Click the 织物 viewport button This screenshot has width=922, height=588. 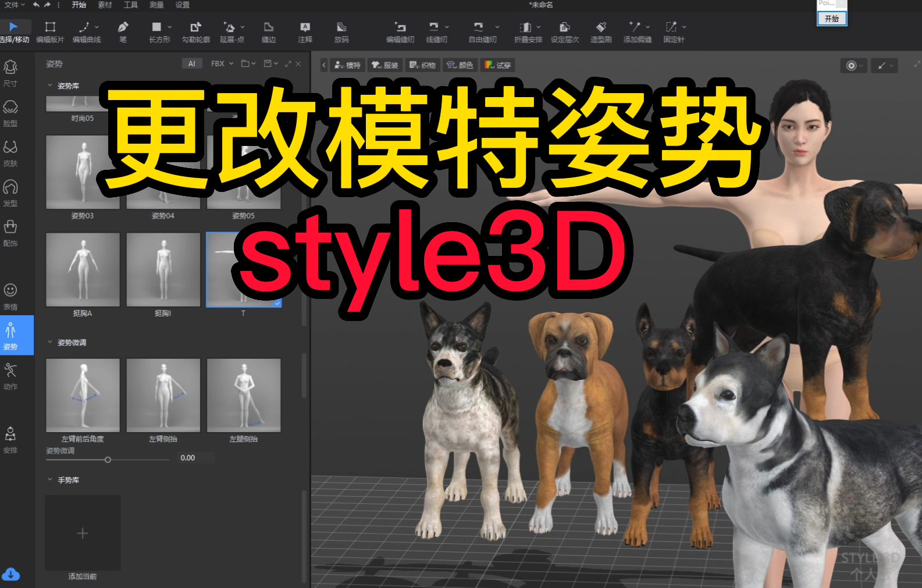pos(422,65)
